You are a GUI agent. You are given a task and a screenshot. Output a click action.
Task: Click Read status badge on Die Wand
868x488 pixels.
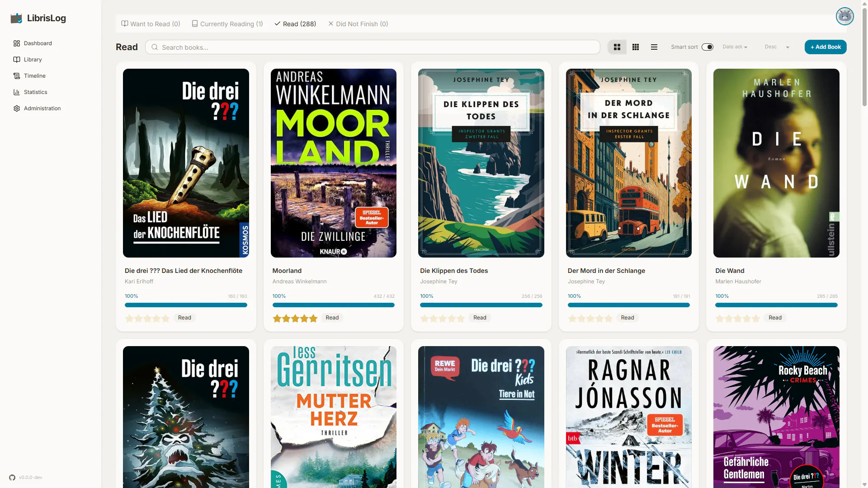775,318
